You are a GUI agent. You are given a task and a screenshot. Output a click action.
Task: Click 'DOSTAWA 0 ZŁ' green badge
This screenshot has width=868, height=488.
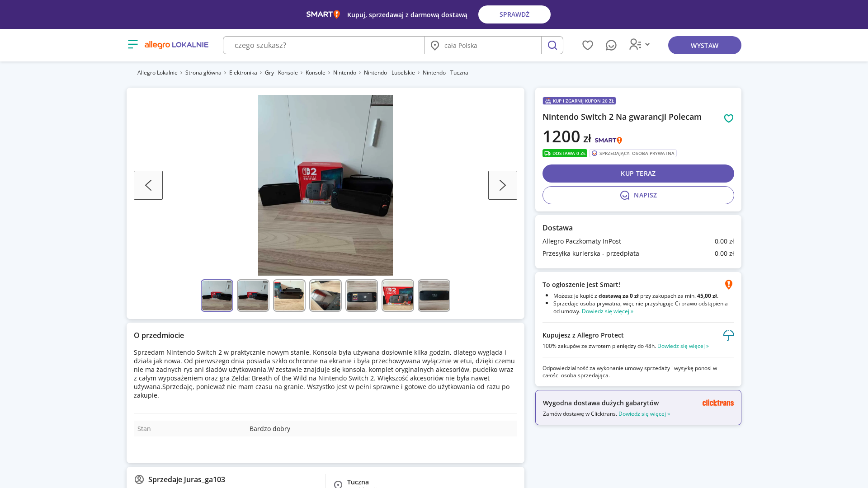coord(565,153)
